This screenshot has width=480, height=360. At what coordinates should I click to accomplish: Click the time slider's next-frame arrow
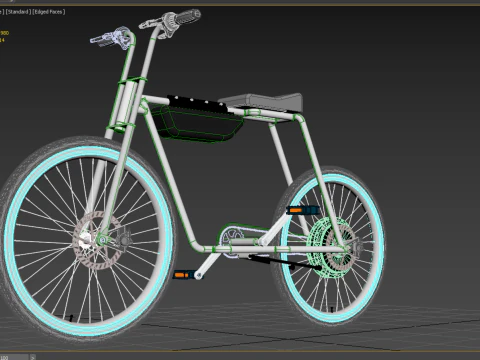coord(33,357)
